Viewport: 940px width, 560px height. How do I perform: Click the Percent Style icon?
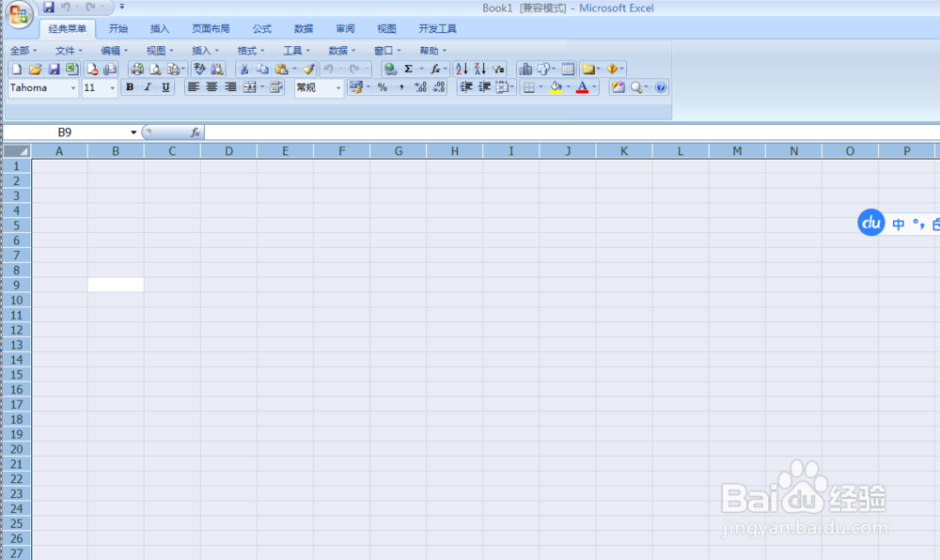coord(383,87)
